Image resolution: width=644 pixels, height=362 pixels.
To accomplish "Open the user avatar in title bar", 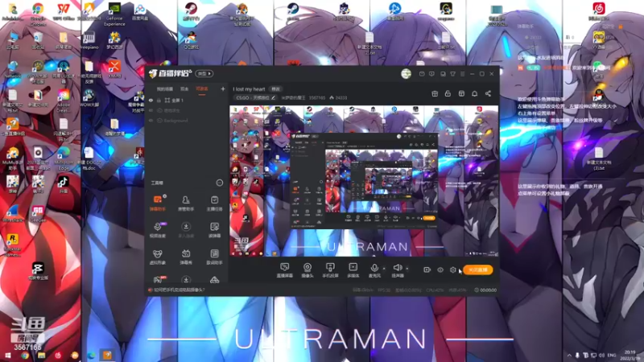I will pos(407,73).
